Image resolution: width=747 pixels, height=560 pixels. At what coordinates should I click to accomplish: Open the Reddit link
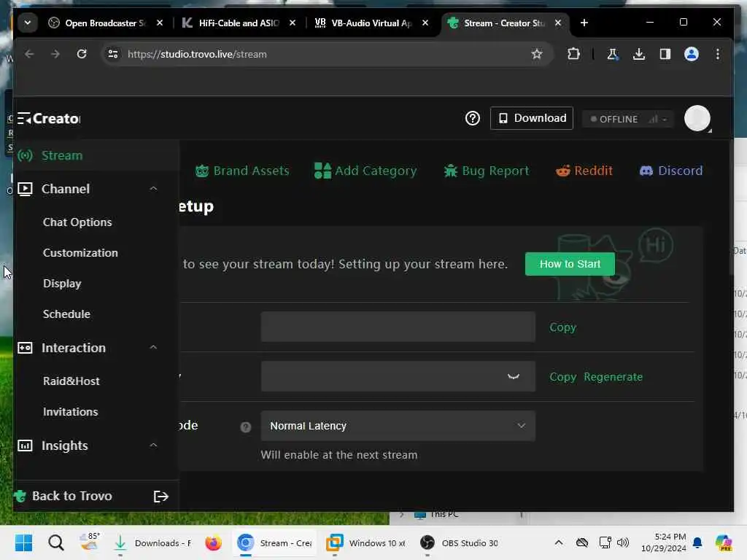pos(584,171)
